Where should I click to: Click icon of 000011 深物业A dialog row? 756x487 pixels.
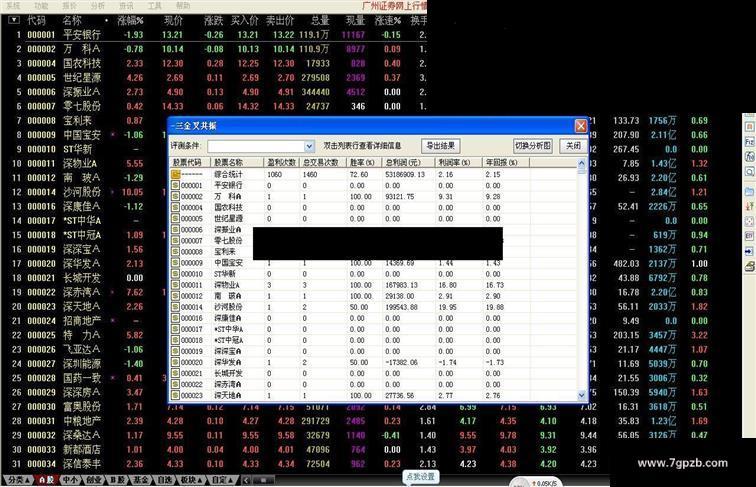click(176, 285)
